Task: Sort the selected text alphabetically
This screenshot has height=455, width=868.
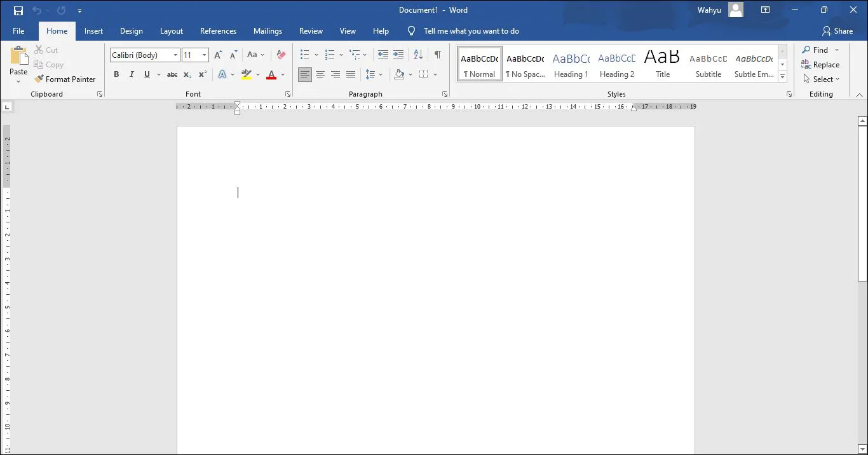Action: click(x=417, y=55)
